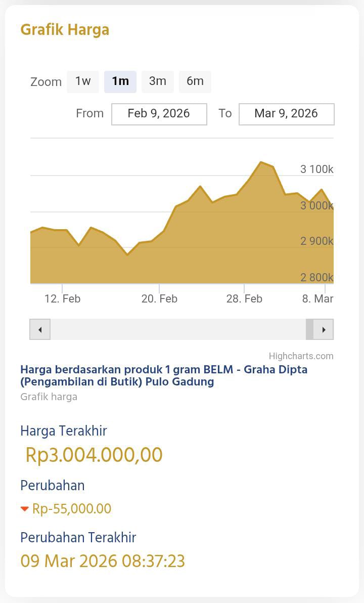This screenshot has width=364, height=603.
Task: Select the 1m zoom range
Action: [120, 81]
